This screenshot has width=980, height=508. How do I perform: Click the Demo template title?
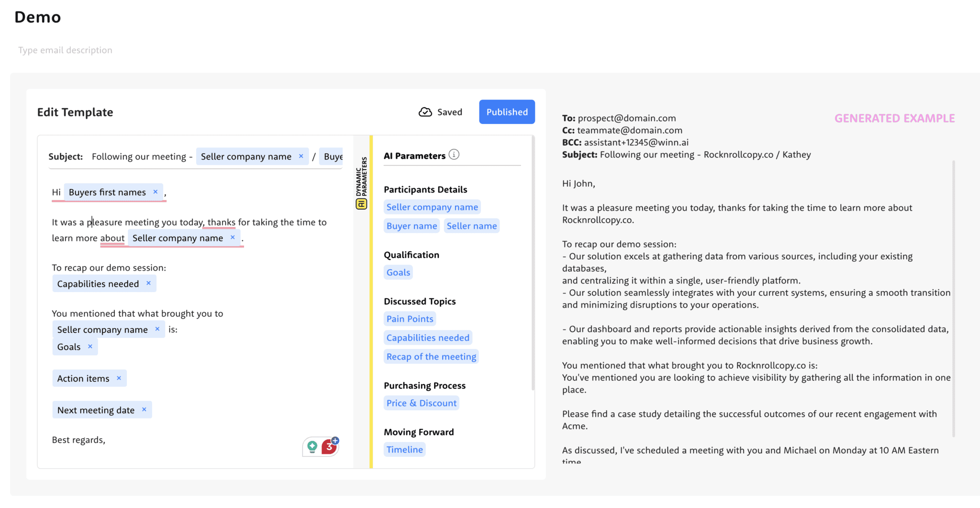click(x=38, y=17)
